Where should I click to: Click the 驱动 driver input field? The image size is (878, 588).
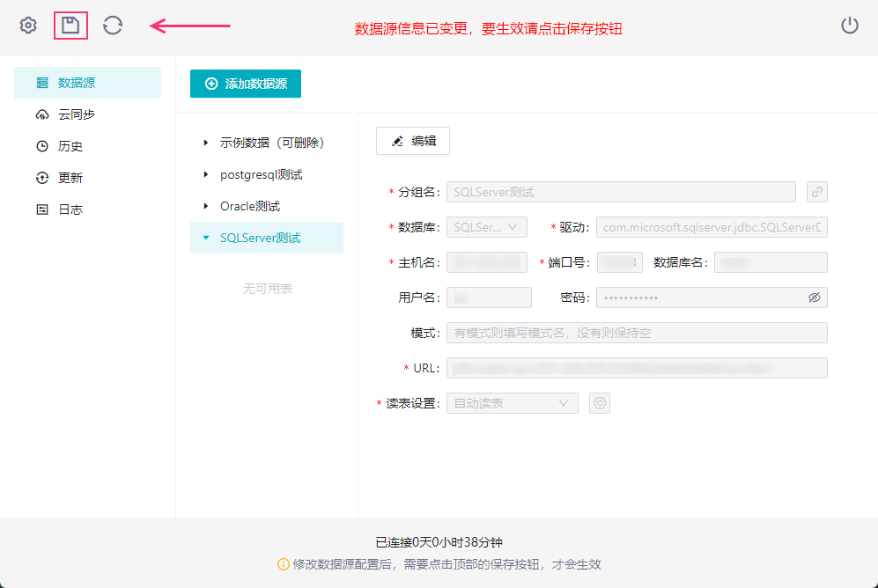point(712,227)
